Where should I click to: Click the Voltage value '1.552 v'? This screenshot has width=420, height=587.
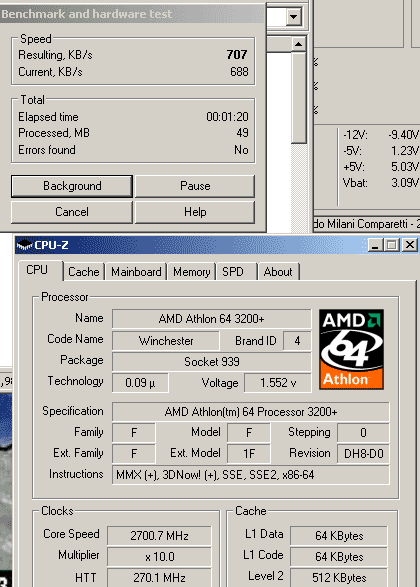coord(278,383)
